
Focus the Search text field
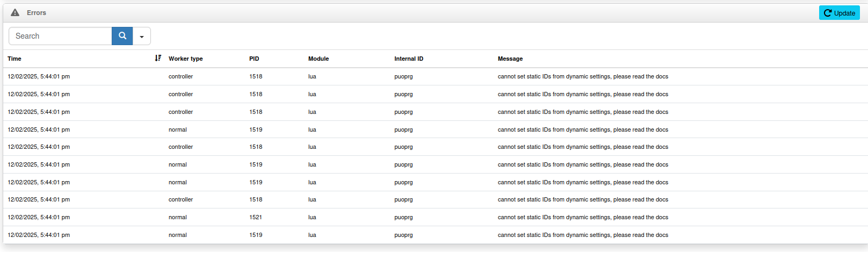tap(60, 36)
